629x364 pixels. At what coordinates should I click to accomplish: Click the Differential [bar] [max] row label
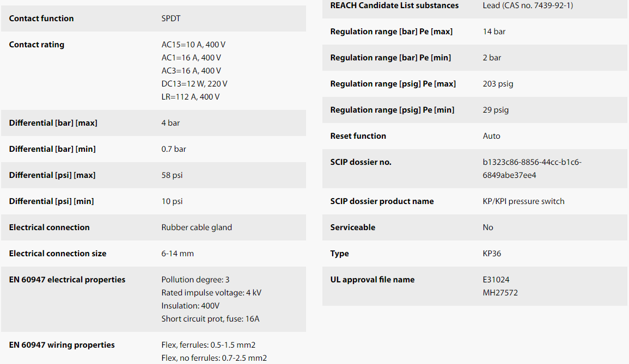click(53, 123)
